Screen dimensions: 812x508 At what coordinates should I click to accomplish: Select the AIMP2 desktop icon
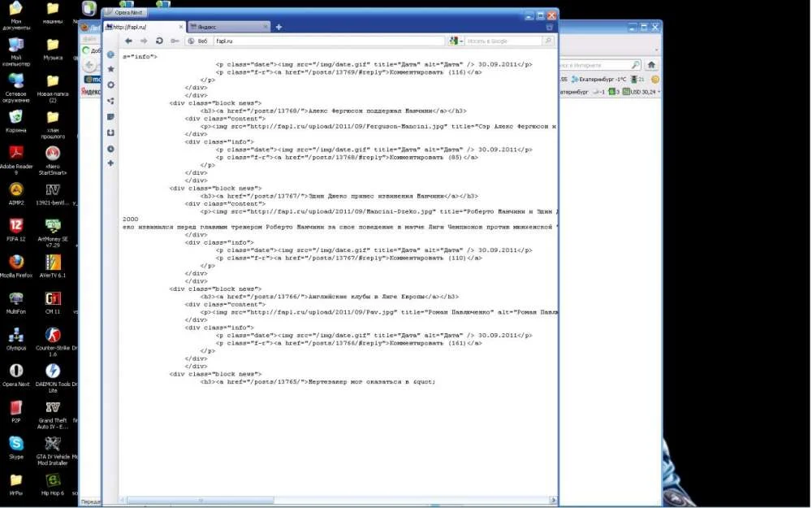(x=16, y=194)
